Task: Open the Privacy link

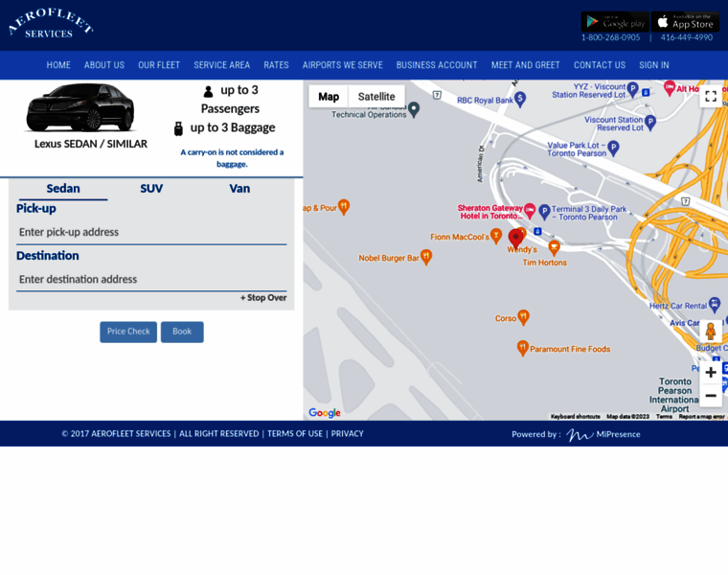Action: (x=348, y=433)
